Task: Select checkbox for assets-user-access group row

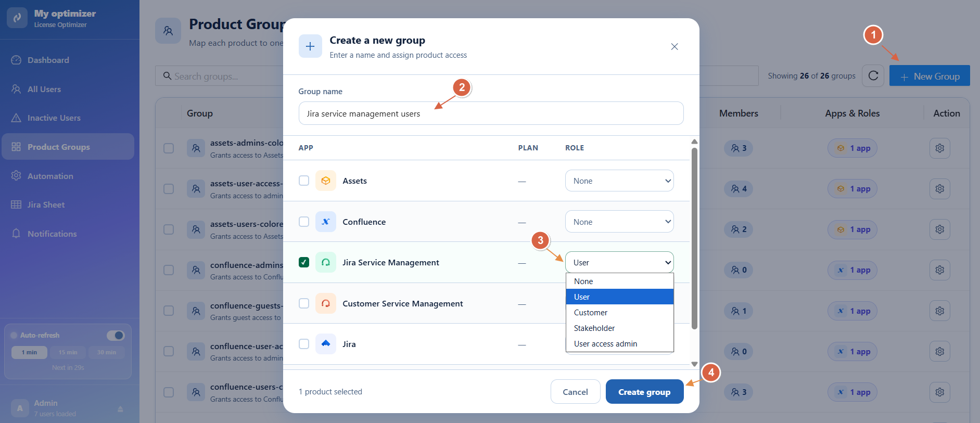Action: [x=169, y=189]
